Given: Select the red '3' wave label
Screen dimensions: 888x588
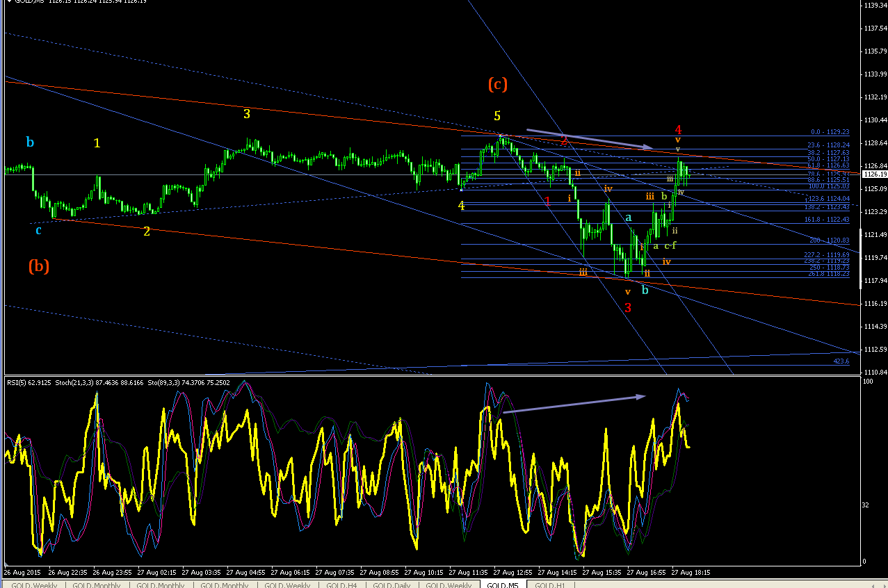Looking at the screenshot, I should [628, 307].
